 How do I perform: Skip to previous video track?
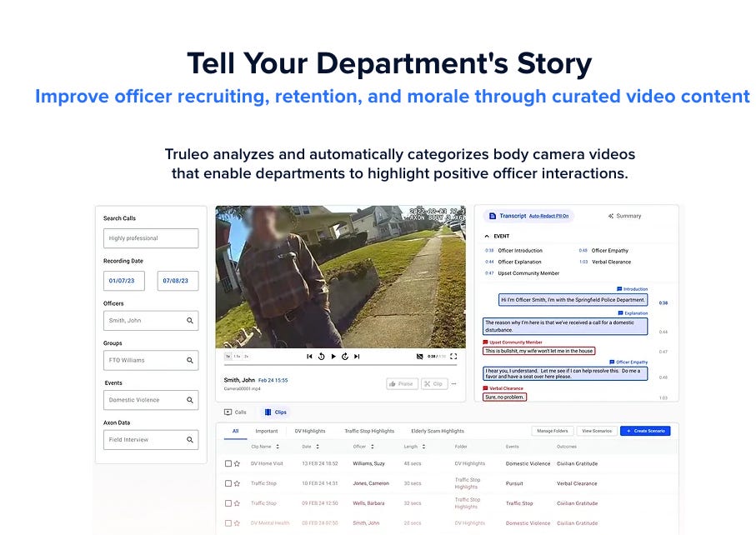[x=309, y=357]
